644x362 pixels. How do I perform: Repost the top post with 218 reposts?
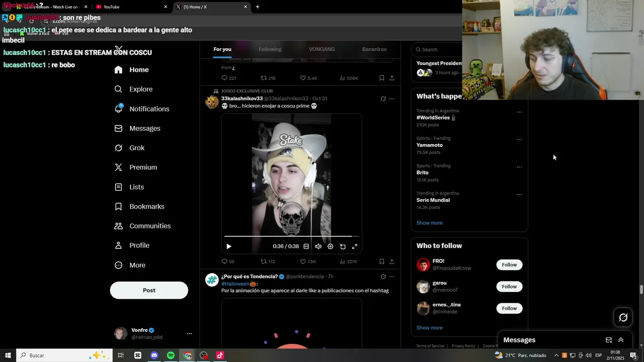(268, 78)
